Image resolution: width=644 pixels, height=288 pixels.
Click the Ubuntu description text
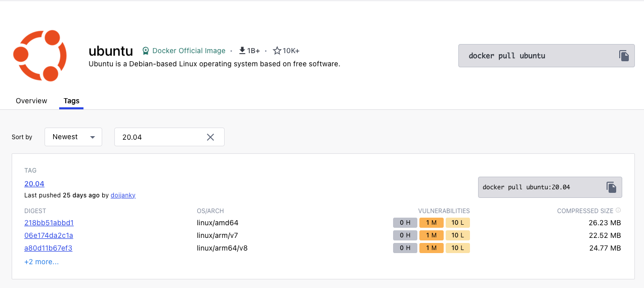214,64
